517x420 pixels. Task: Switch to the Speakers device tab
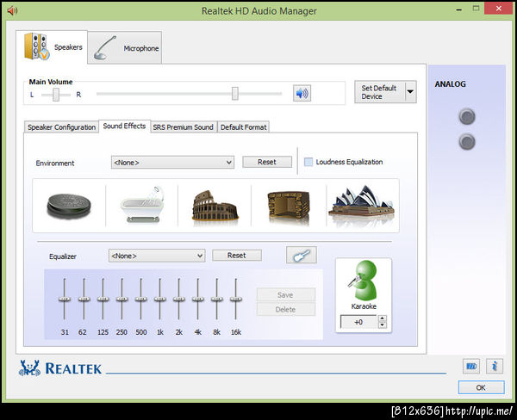point(52,46)
